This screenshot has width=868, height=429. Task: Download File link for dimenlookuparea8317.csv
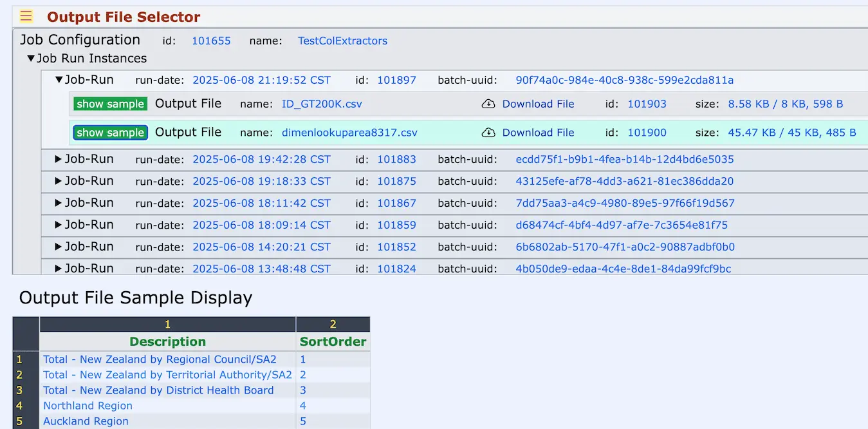(x=538, y=133)
